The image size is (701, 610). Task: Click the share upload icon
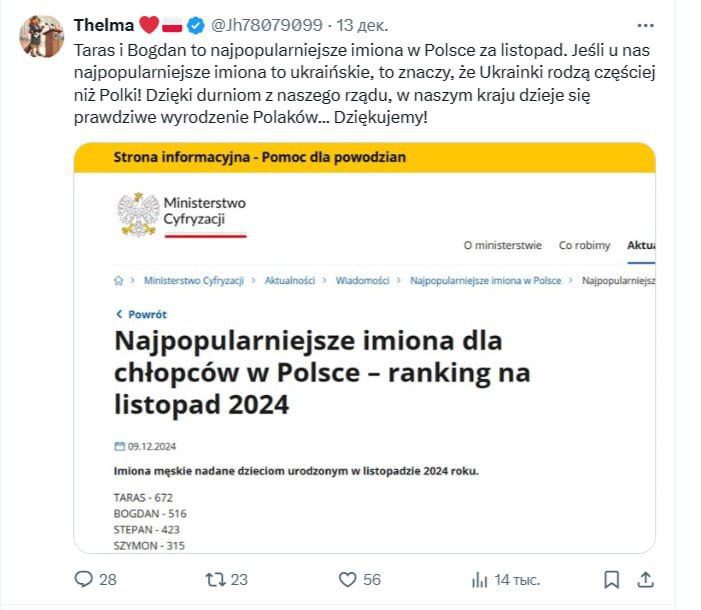[646, 579]
